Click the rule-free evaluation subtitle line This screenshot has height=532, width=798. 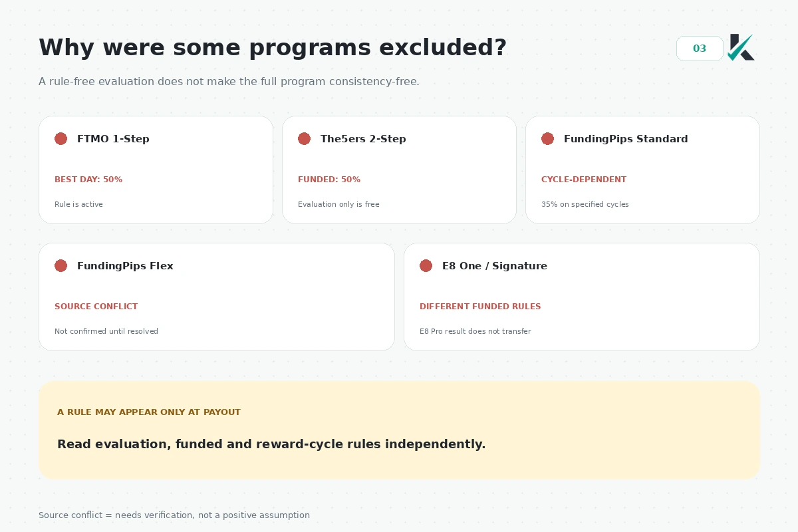click(x=229, y=82)
